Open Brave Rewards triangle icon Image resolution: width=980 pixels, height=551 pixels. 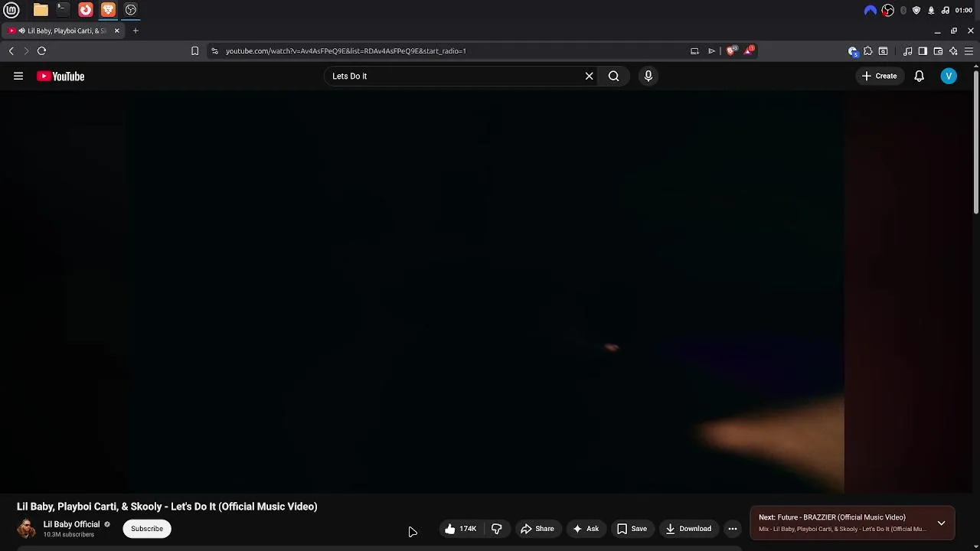749,51
